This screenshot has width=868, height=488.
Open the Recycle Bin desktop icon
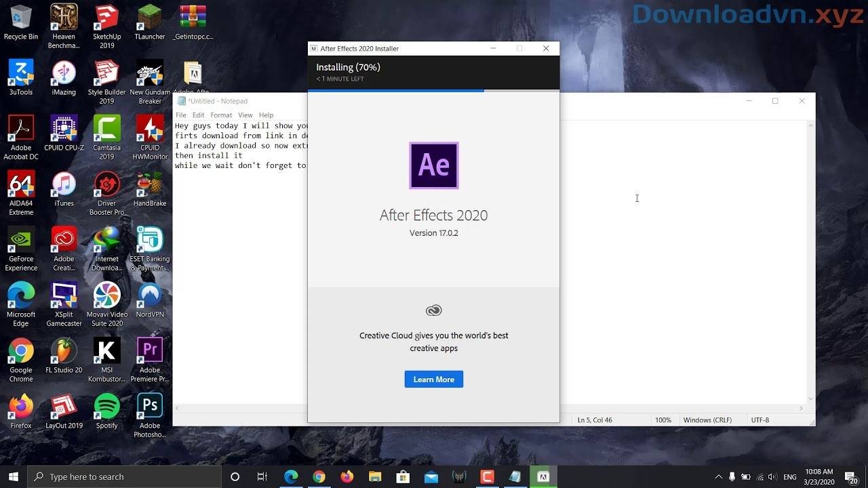21,22
